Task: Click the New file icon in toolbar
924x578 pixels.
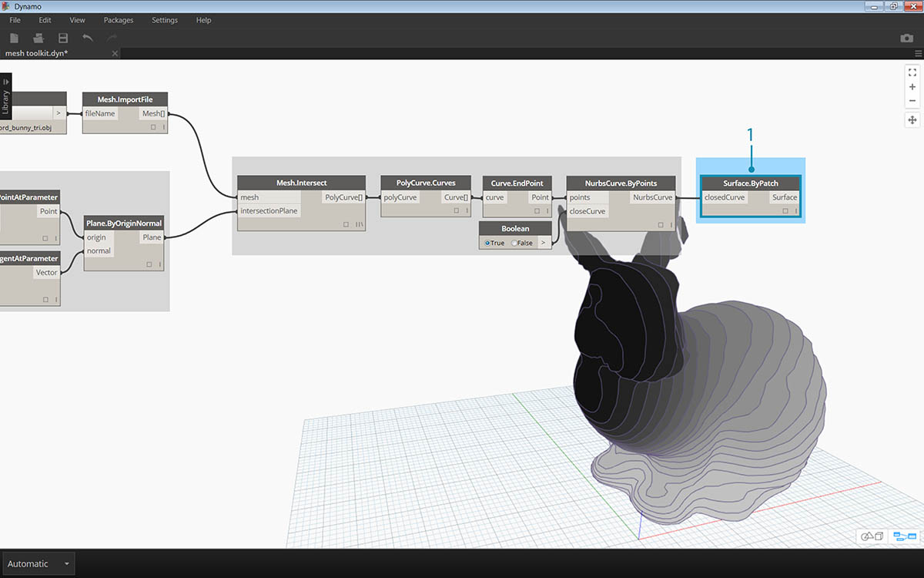Action: click(14, 38)
